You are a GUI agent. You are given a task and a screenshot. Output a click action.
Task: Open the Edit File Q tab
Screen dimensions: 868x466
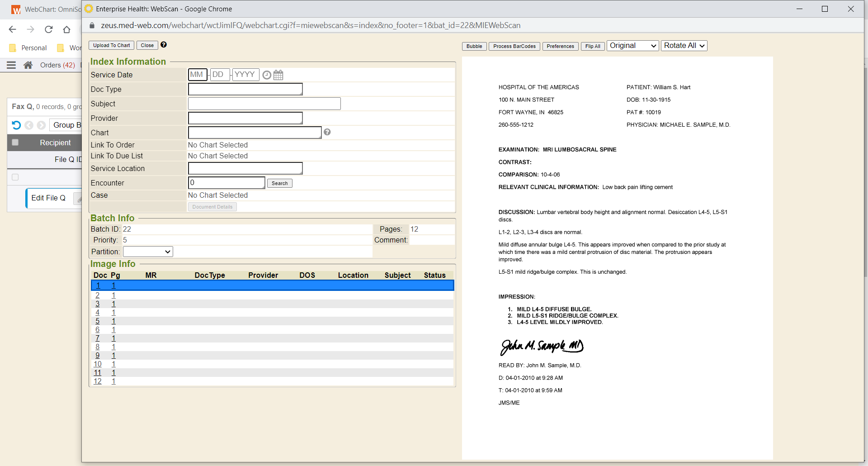pos(48,198)
